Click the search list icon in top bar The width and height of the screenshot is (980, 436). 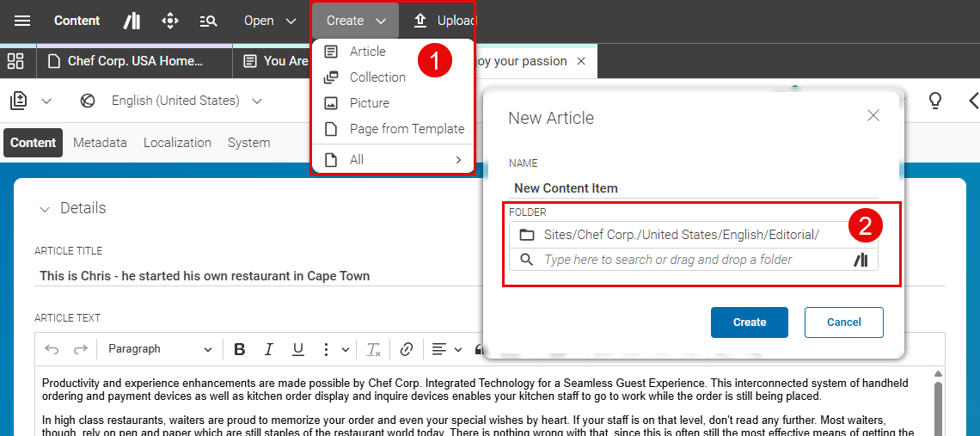point(208,21)
